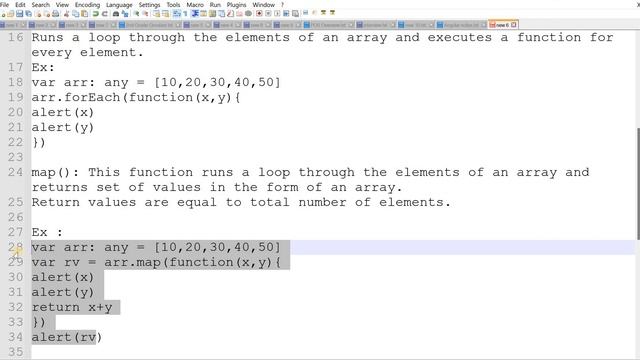The width and height of the screenshot is (640, 360).
Task: Open the File menu
Action: [x=4, y=4]
